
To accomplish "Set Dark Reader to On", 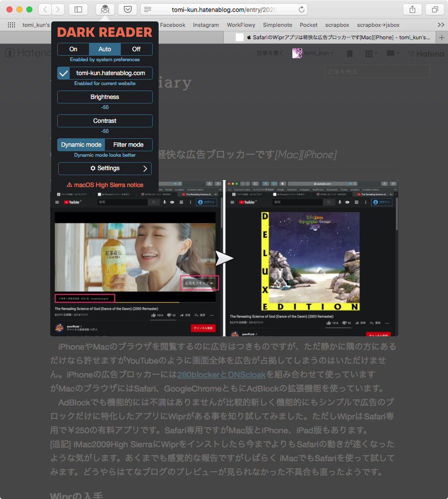I will tap(74, 49).
